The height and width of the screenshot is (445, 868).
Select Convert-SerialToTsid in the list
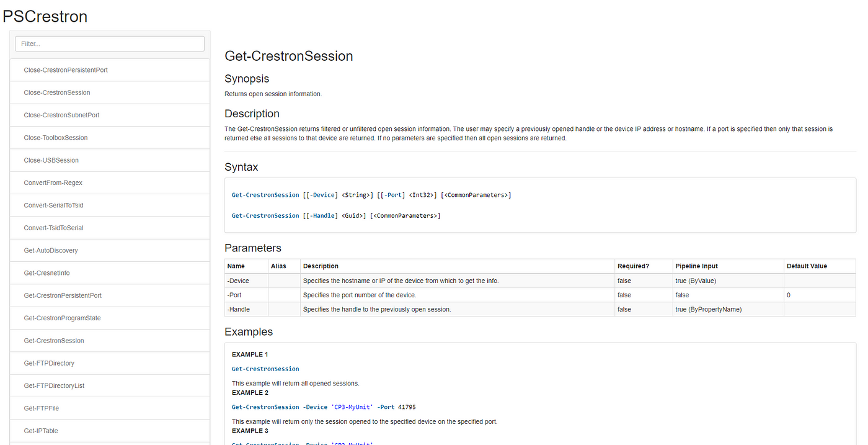110,205
